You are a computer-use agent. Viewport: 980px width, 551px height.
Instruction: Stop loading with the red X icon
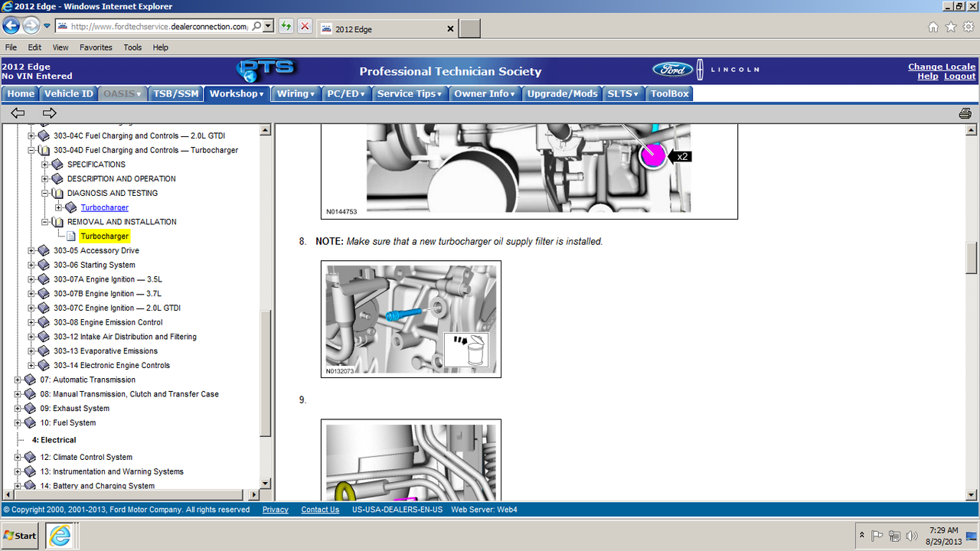coord(305,26)
